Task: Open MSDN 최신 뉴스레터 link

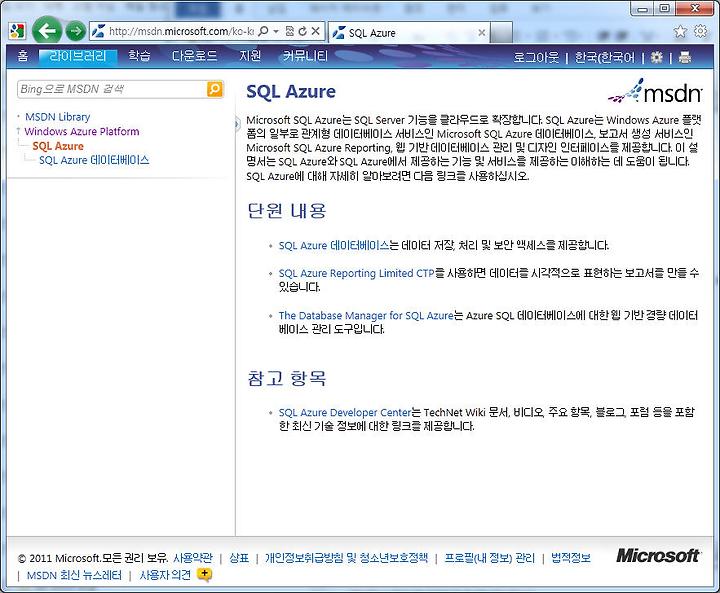Action: (x=74, y=575)
